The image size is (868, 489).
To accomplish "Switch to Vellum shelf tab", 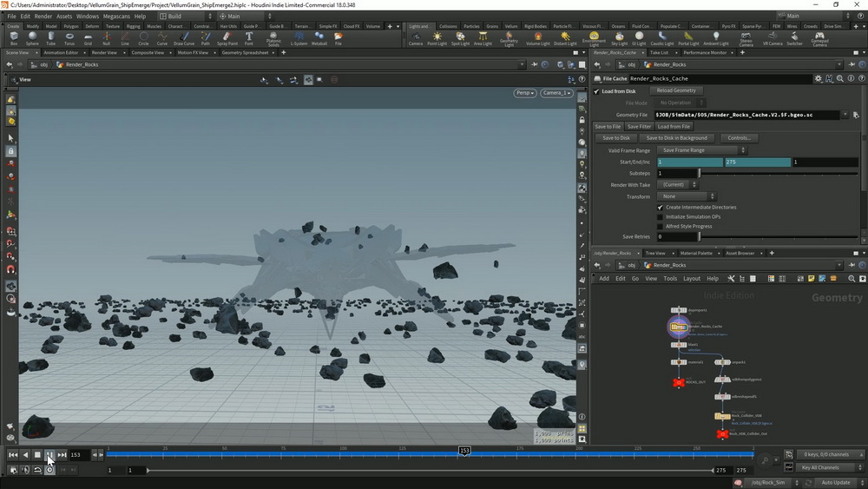I will point(511,26).
